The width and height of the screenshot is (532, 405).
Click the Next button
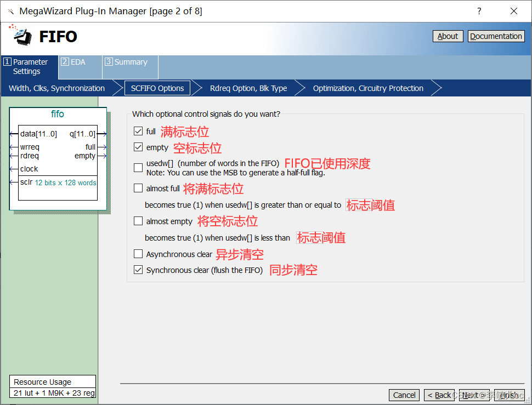pyautogui.click(x=474, y=395)
